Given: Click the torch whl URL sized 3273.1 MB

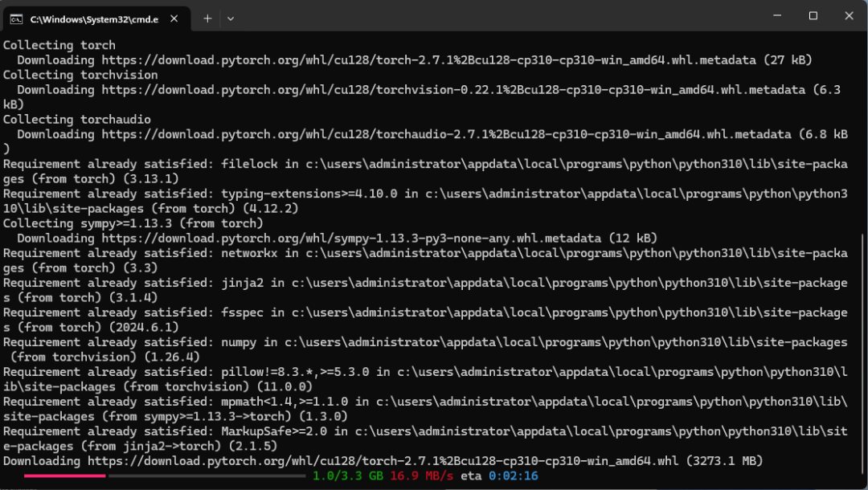Looking at the screenshot, I should pos(383,461).
